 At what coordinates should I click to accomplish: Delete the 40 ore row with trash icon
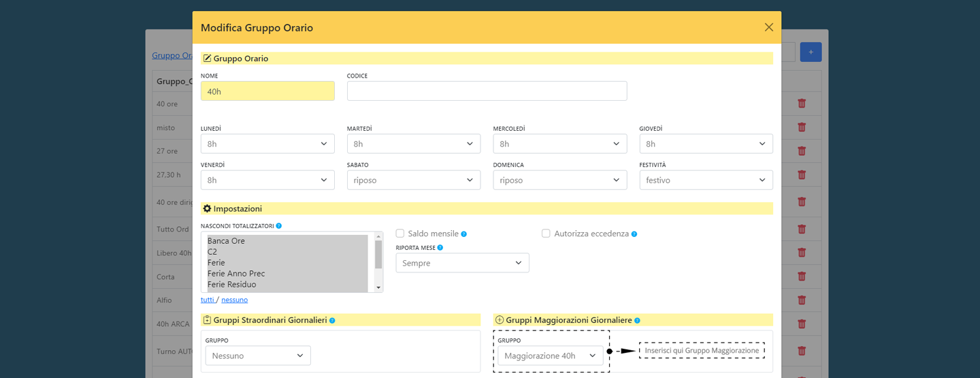[x=802, y=104]
